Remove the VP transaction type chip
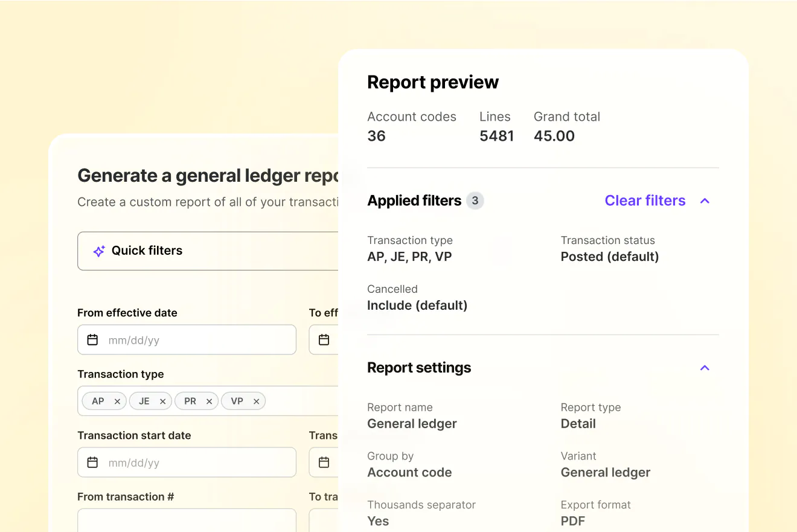 (256, 401)
